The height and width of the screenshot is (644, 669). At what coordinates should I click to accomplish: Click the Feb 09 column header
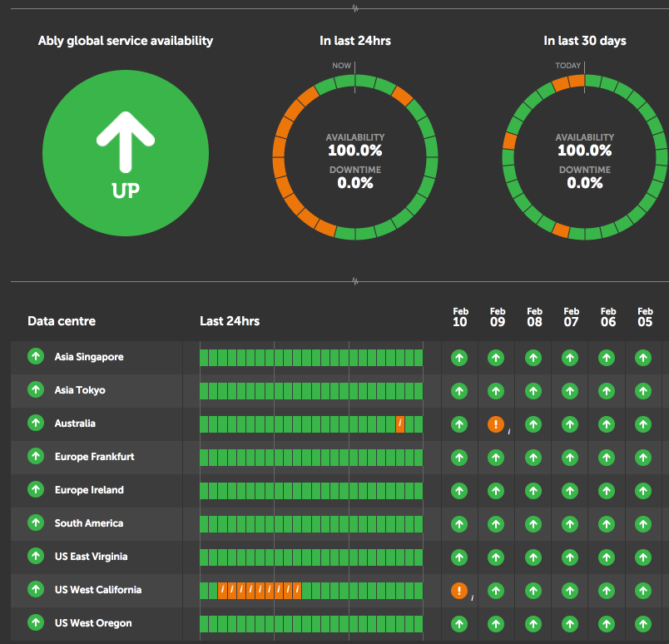tap(498, 317)
